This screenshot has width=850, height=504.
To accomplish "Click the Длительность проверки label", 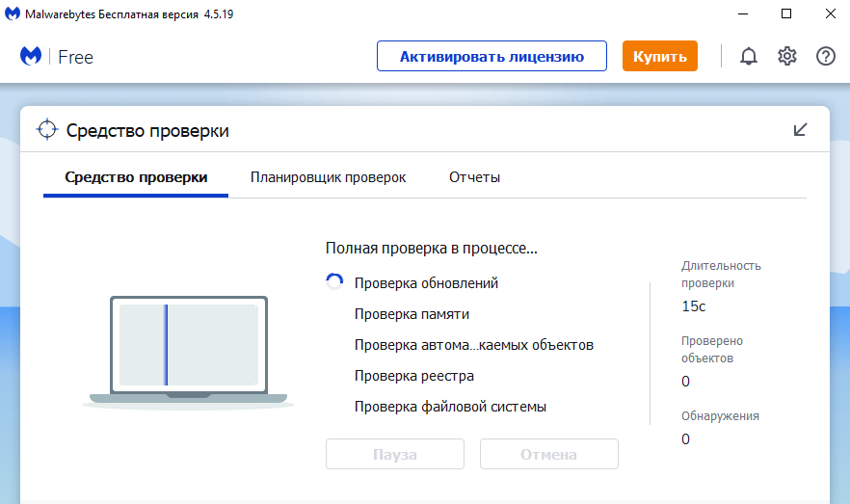I will 721,275.
